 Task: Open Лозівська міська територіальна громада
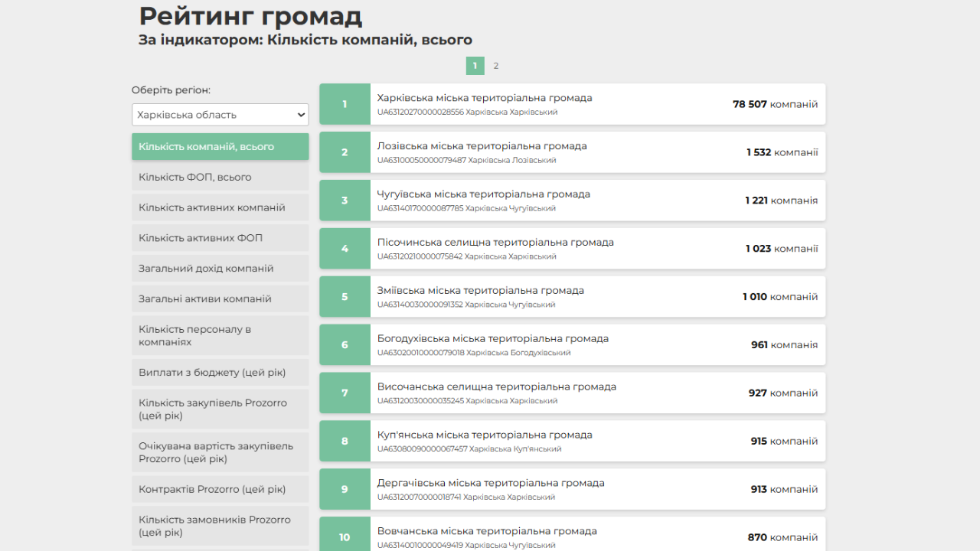coord(482,146)
